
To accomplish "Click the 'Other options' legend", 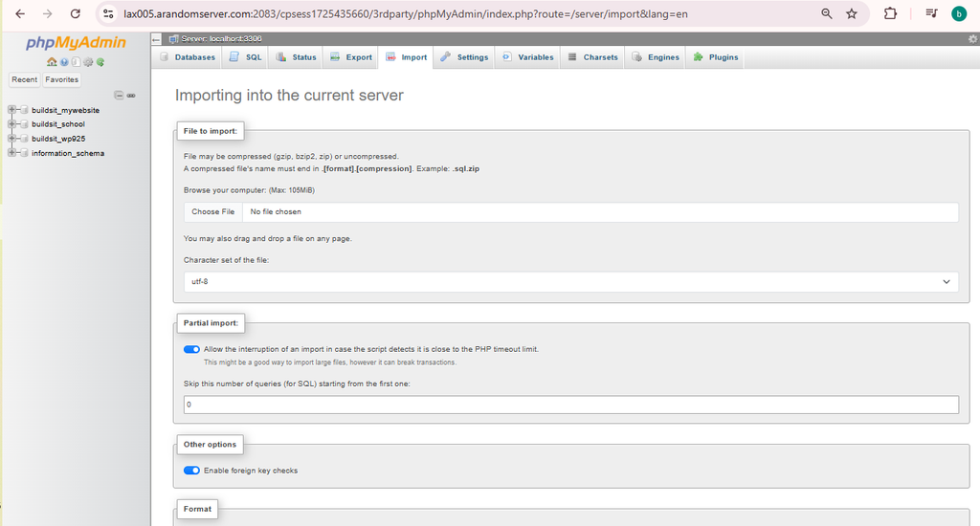I will (x=210, y=444).
